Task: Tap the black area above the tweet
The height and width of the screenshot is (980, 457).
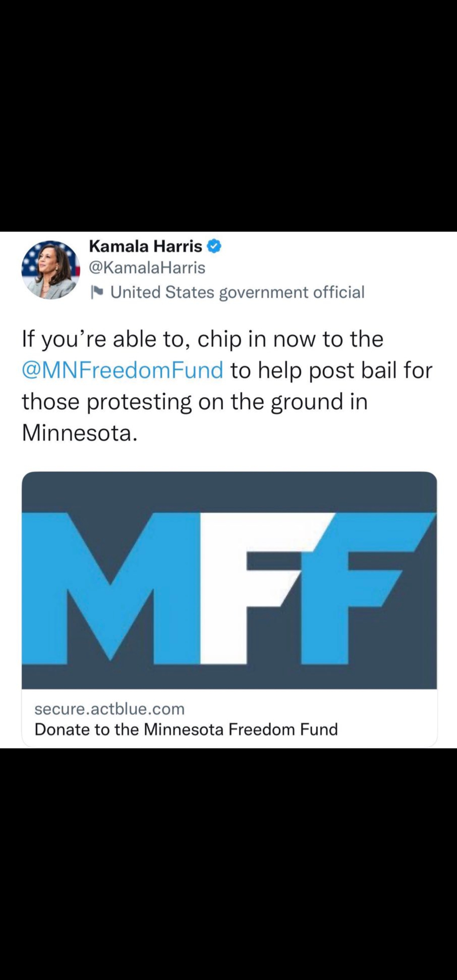Action: coord(228,114)
